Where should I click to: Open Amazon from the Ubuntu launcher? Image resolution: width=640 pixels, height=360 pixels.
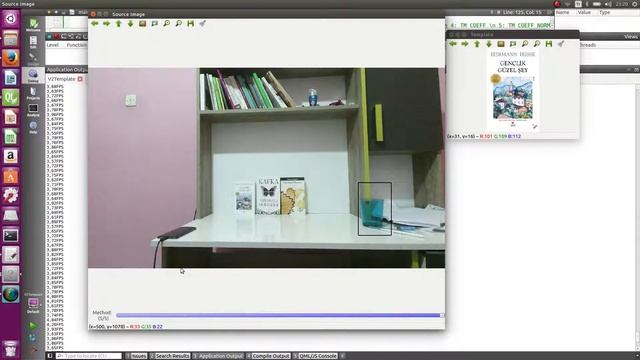point(11,156)
